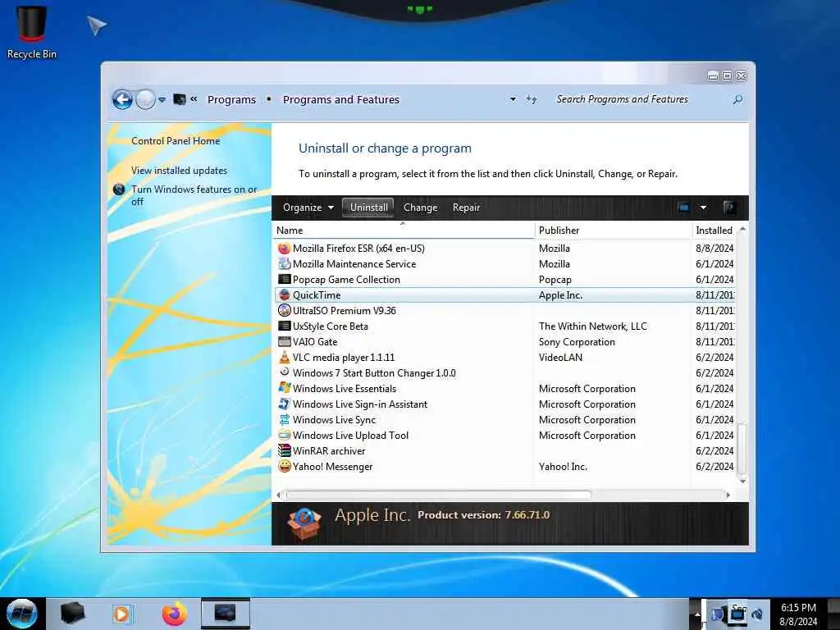Click 'The Within Network, LLC' publisher cell
This screenshot has width=840, height=630.
click(x=593, y=326)
